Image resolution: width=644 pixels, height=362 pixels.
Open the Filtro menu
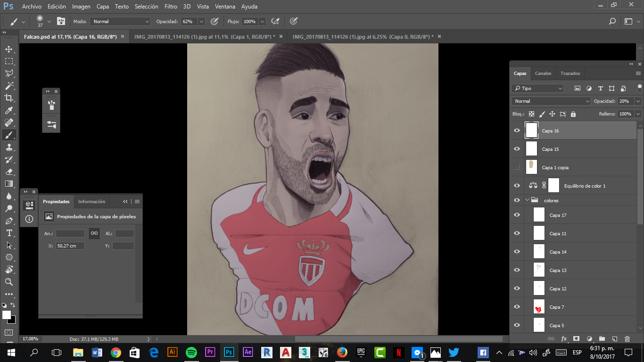click(x=171, y=7)
